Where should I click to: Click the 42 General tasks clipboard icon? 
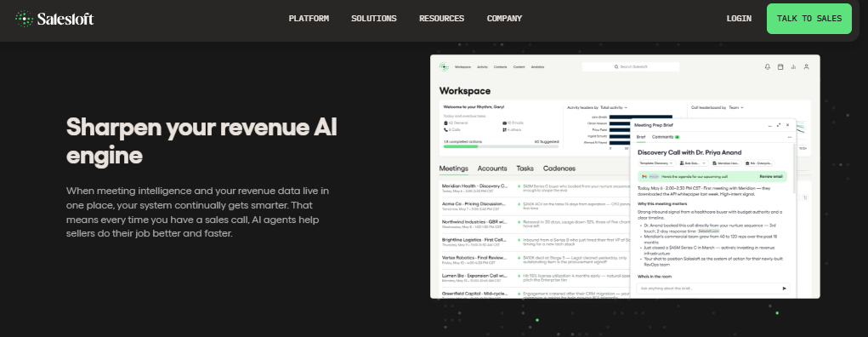[x=445, y=123]
